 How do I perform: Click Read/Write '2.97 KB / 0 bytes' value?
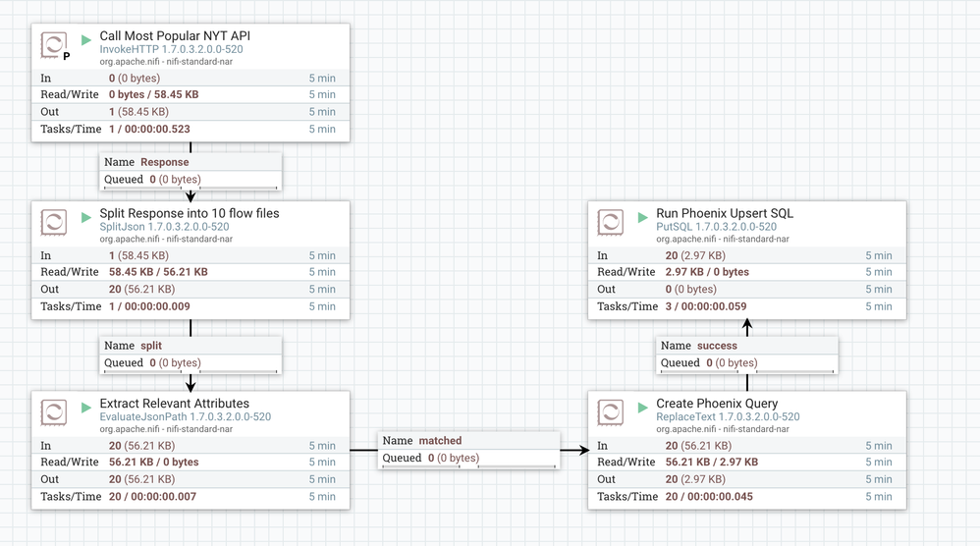point(707,272)
